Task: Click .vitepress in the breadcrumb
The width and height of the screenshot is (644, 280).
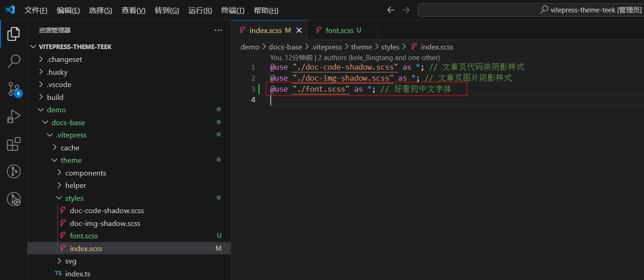Action: 327,47
